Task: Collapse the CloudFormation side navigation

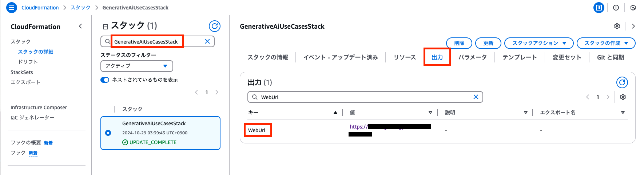Action: [80, 26]
